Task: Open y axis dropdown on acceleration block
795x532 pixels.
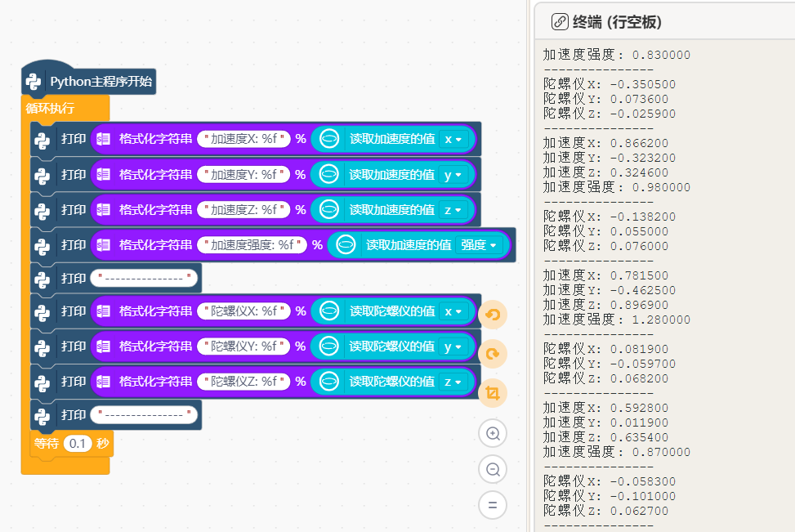Action: tap(453, 174)
